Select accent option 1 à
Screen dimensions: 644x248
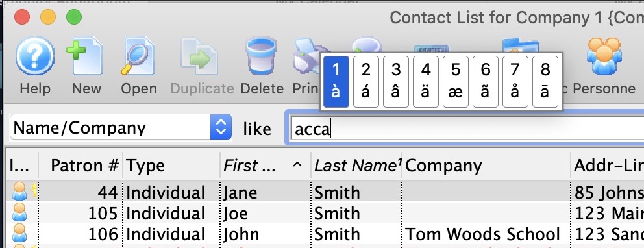[336, 82]
